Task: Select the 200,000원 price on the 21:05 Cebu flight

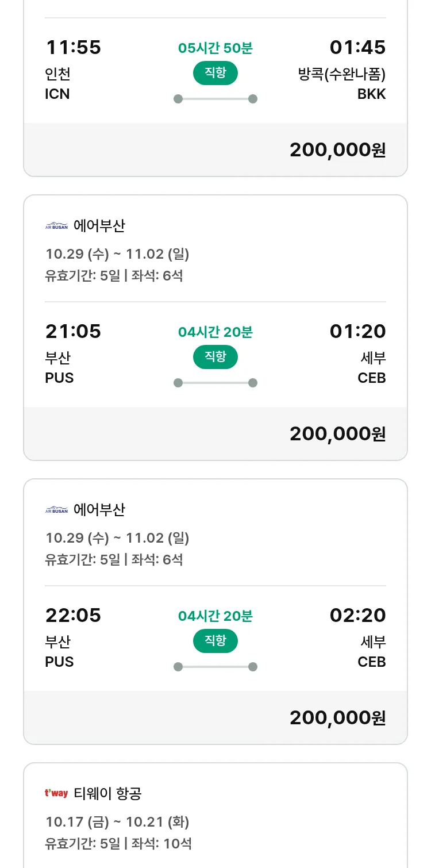Action: tap(337, 434)
